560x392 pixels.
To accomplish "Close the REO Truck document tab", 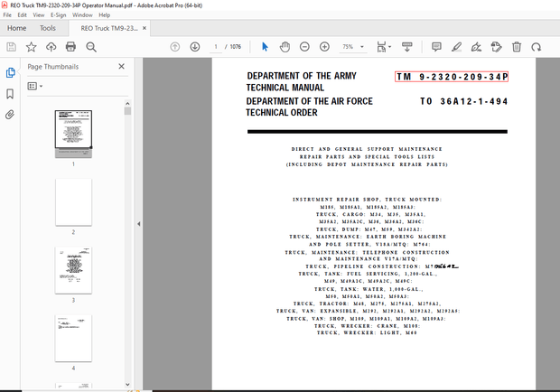I will click(x=145, y=28).
